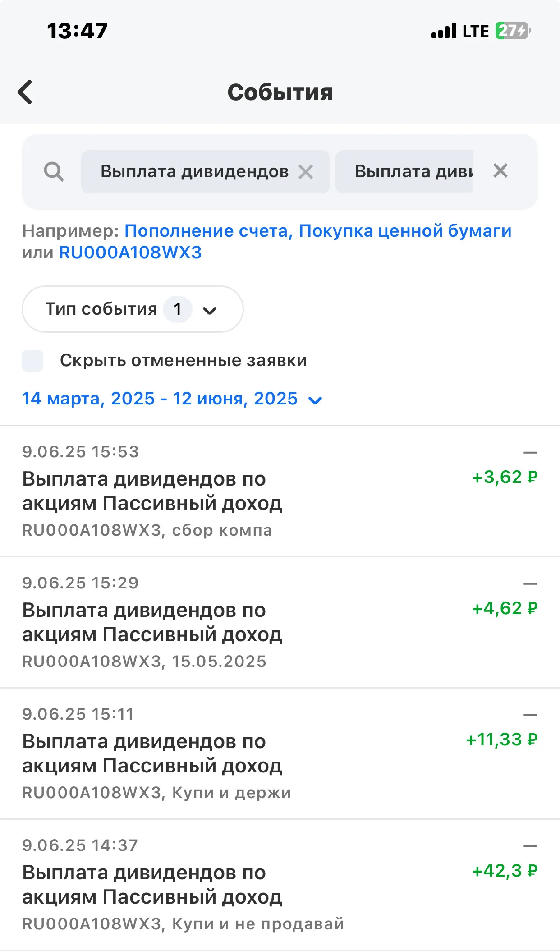Tap chevron next to date range

coord(315,400)
